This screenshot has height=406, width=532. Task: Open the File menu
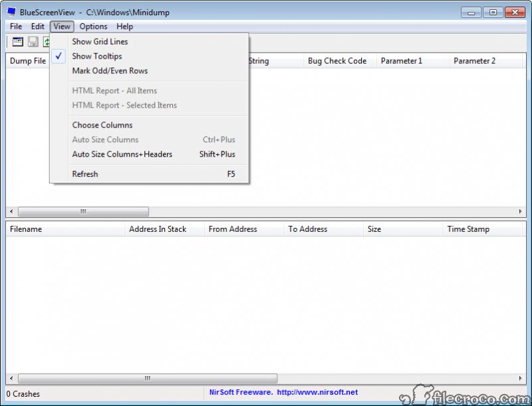tap(16, 27)
